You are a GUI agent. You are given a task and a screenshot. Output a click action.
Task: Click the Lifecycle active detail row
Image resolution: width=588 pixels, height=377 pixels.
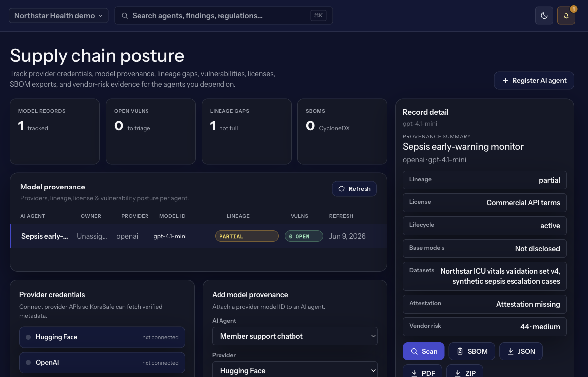pos(485,226)
